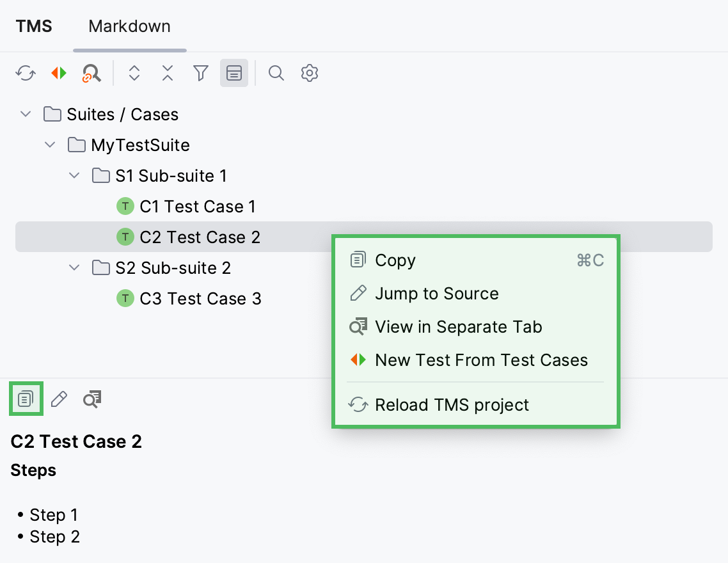The image size is (728, 563).
Task: Click the pencil Jump to Source icon
Action: pos(58,399)
